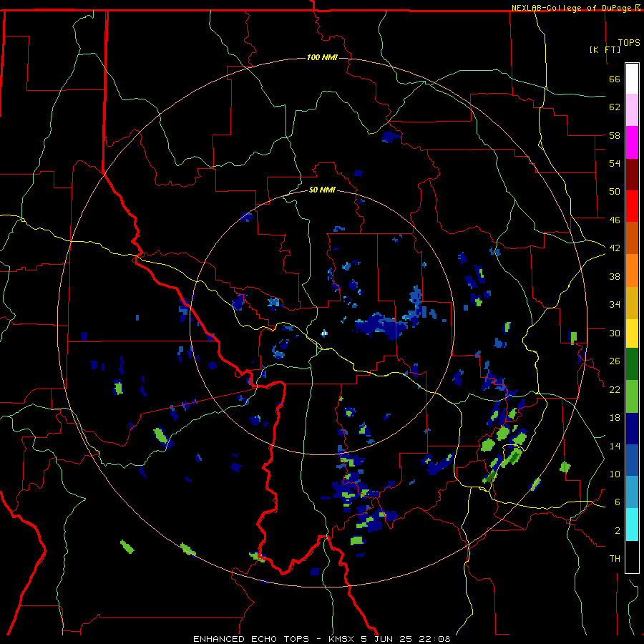Click the 66 legend value
The height and width of the screenshot is (644, 644).
pos(615,79)
